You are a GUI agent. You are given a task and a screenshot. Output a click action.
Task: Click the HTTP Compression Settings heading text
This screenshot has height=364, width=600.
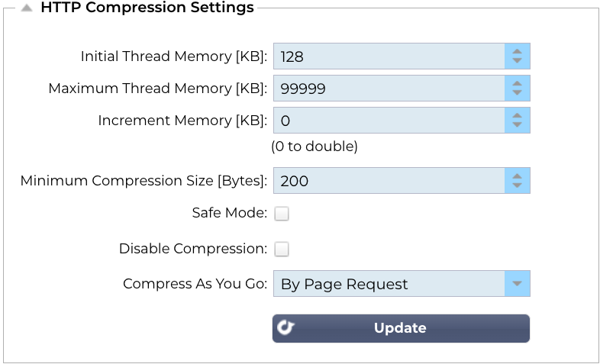147,8
